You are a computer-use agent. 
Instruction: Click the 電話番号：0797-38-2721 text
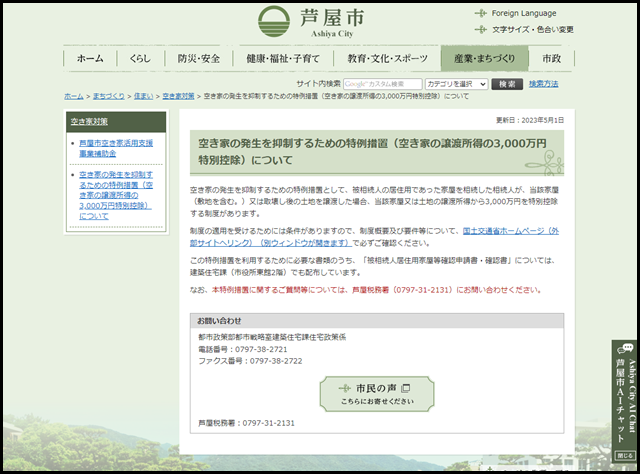tap(242, 349)
